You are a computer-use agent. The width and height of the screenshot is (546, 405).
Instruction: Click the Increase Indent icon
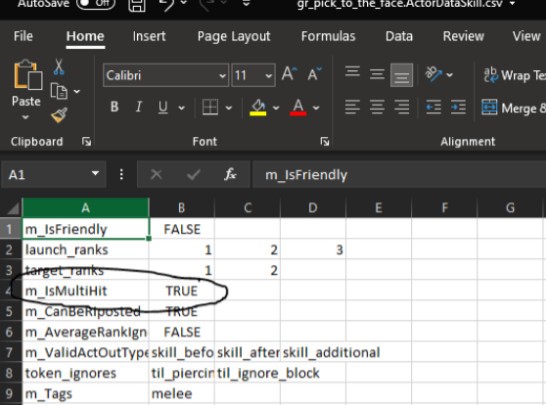click(x=458, y=107)
